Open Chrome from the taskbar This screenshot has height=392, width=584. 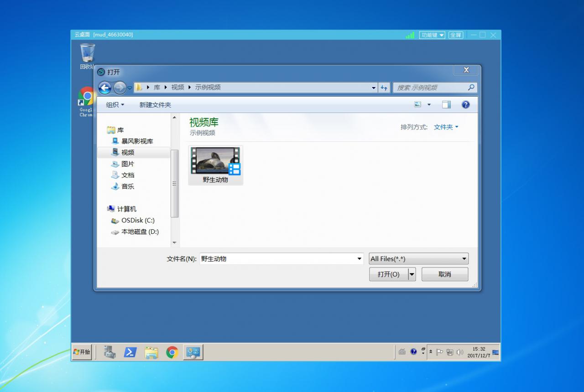(172, 352)
